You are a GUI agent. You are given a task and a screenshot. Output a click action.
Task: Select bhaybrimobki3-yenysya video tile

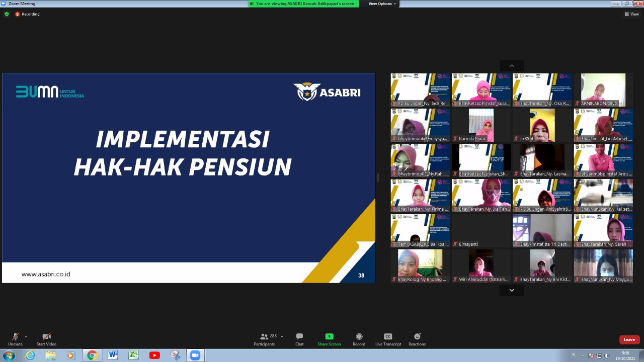[420, 125]
